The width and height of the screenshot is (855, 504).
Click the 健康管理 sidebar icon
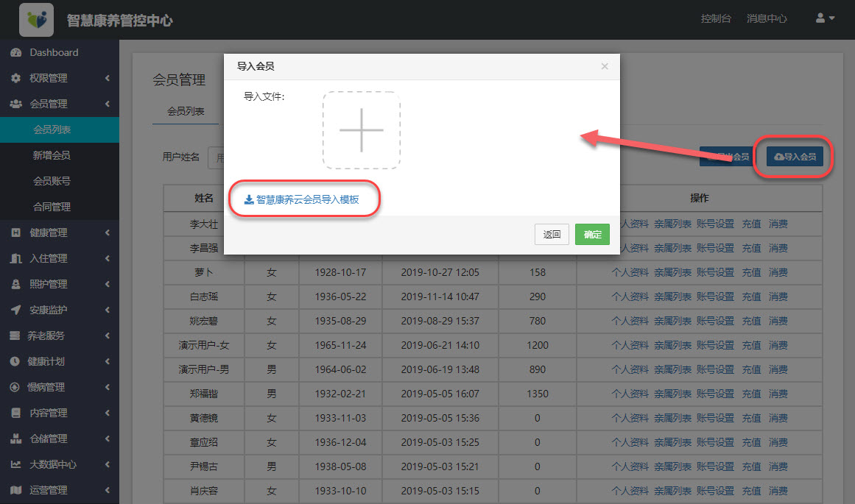click(x=15, y=233)
